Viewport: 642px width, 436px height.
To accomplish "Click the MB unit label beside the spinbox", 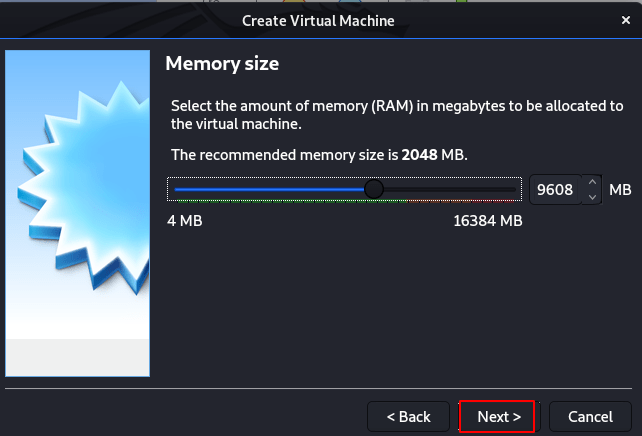I will 620,190.
